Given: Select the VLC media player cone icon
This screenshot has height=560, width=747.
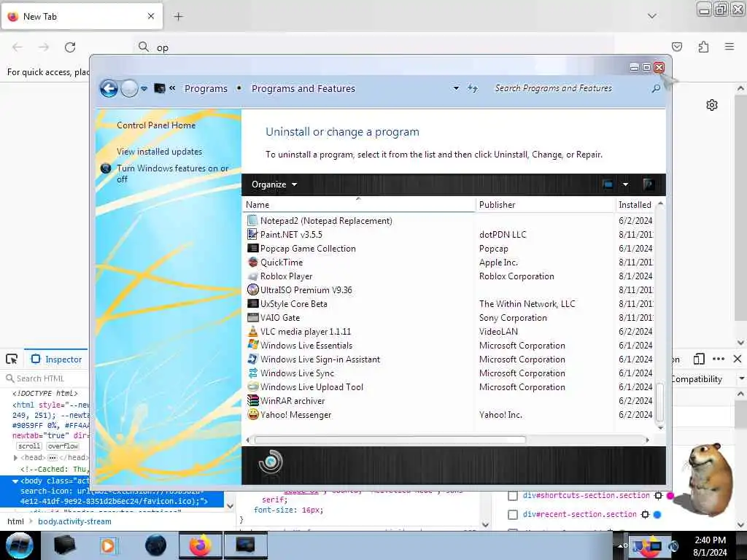Looking at the screenshot, I should coord(252,331).
